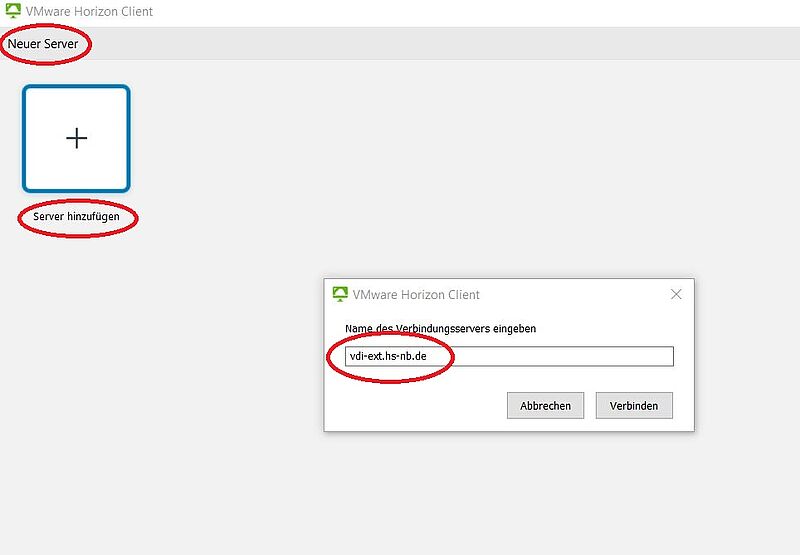This screenshot has height=555, width=800.
Task: Select the Server hinzufügen label
Action: pyautogui.click(x=77, y=216)
